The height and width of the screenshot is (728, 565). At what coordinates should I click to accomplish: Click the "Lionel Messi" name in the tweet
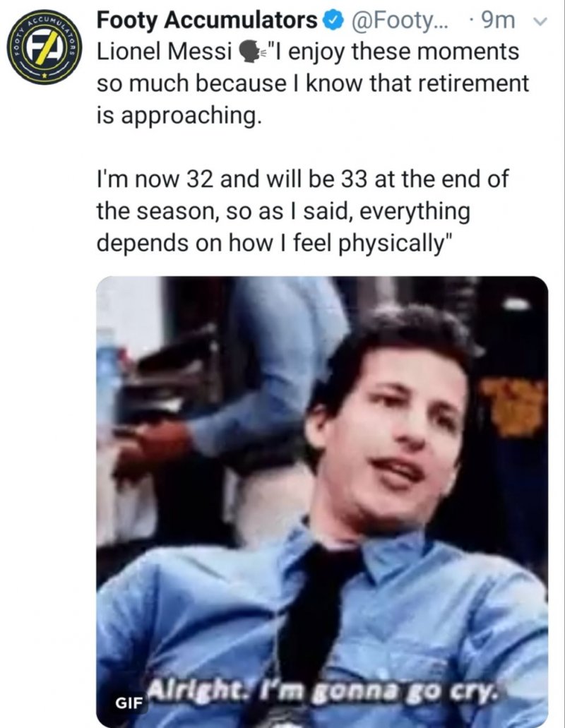click(165, 52)
